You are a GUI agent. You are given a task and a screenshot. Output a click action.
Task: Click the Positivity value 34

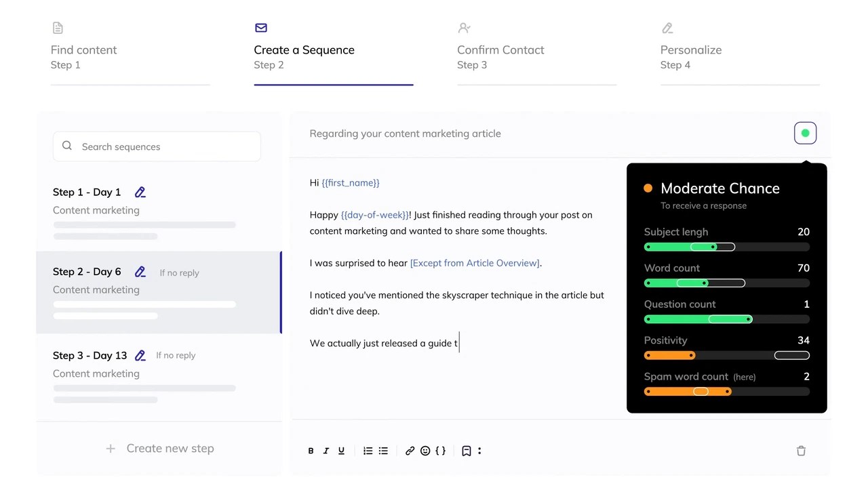click(x=804, y=340)
